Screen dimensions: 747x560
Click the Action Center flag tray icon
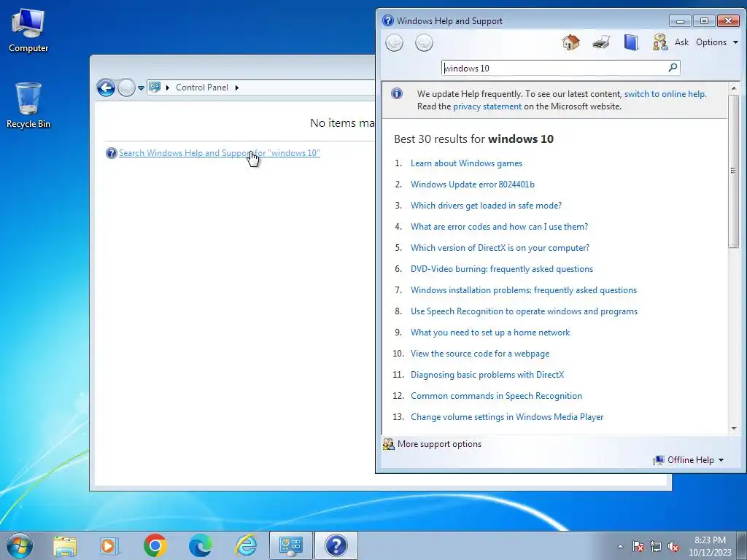pos(638,546)
